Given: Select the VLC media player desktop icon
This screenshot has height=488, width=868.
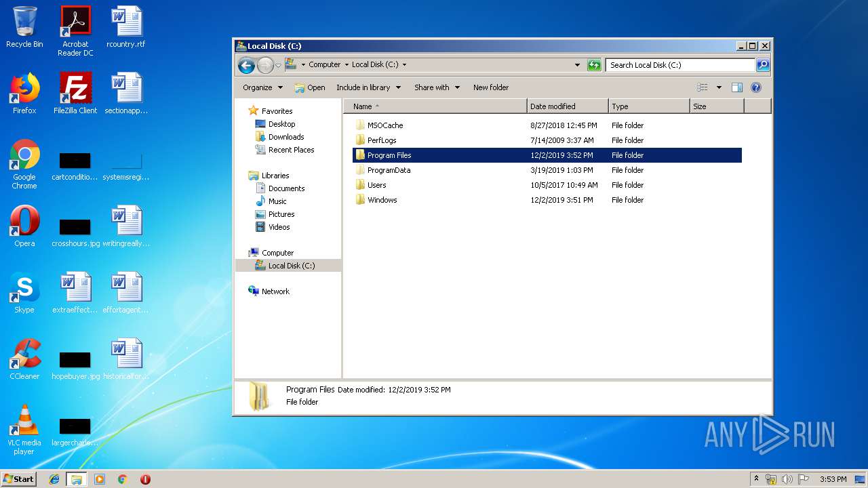Looking at the screenshot, I should [24, 430].
